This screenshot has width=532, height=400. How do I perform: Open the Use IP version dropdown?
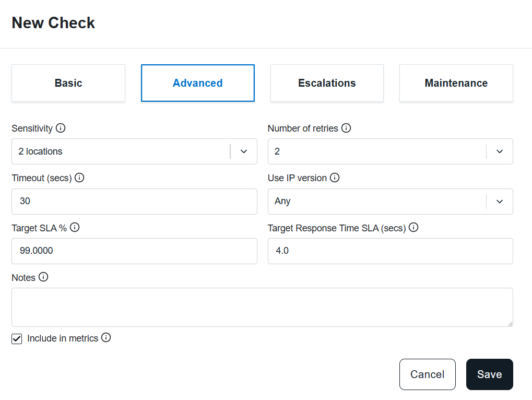click(x=390, y=202)
